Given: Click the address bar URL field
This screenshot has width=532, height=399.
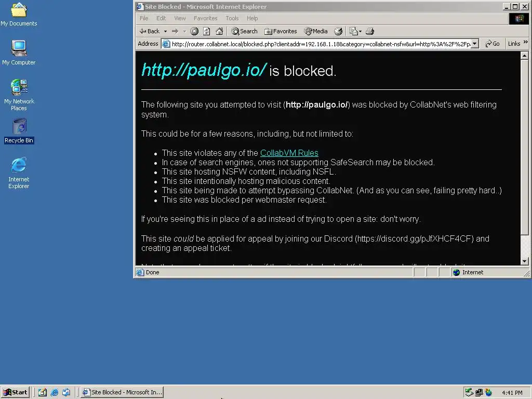Looking at the screenshot, I should tap(321, 44).
